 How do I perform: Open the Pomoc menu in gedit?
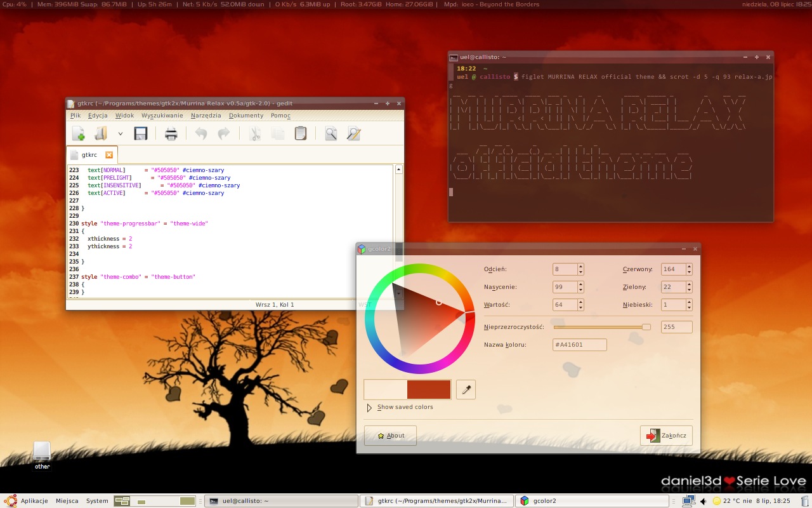click(x=280, y=116)
